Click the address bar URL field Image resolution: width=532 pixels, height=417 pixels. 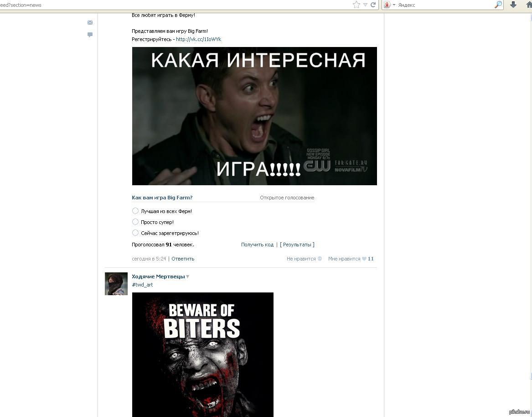(175, 5)
